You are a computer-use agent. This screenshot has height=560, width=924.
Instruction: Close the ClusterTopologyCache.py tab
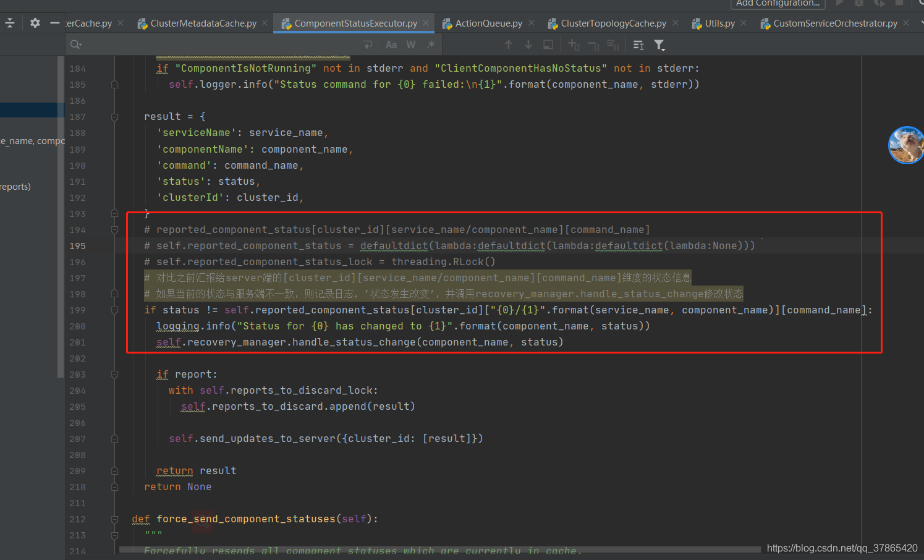[675, 23]
